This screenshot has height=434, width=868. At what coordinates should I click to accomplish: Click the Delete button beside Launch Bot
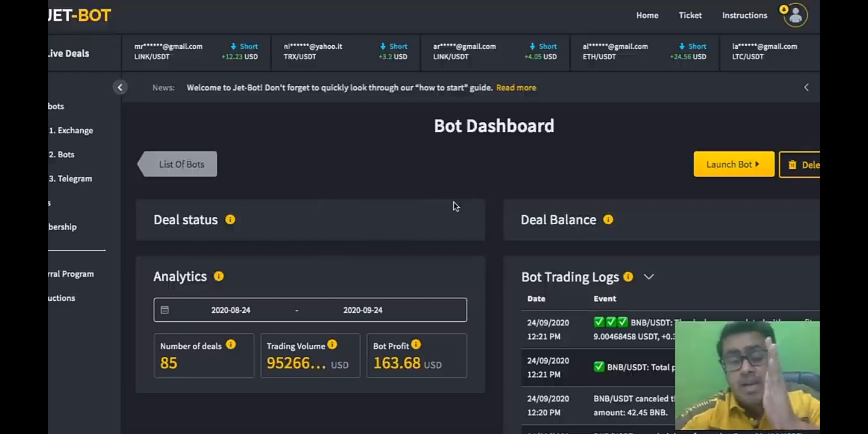click(799, 165)
